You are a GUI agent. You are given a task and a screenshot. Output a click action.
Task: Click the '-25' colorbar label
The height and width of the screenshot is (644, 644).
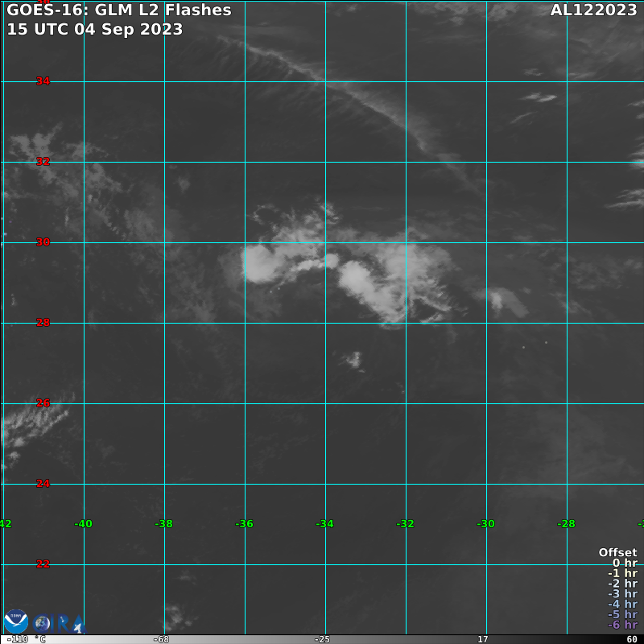322,639
